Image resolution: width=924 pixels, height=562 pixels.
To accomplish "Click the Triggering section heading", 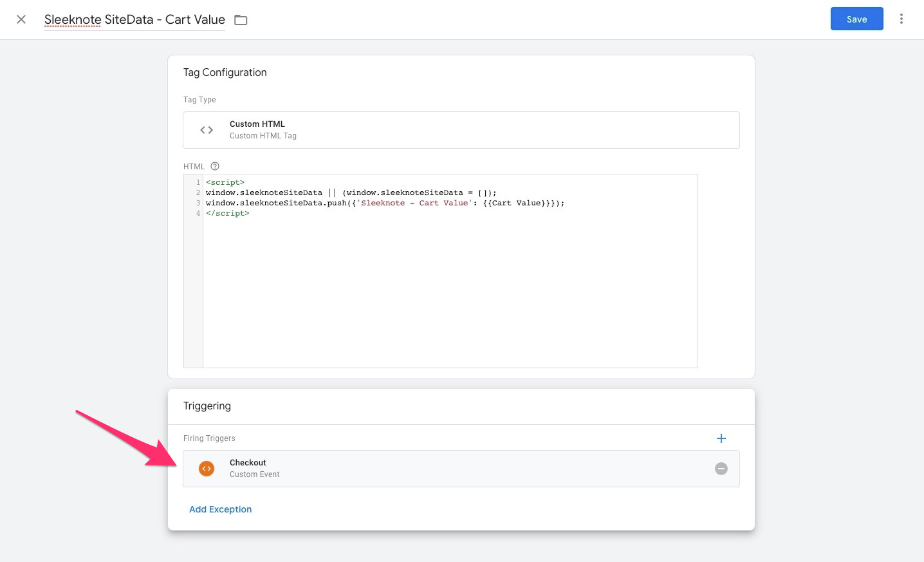I will point(207,406).
